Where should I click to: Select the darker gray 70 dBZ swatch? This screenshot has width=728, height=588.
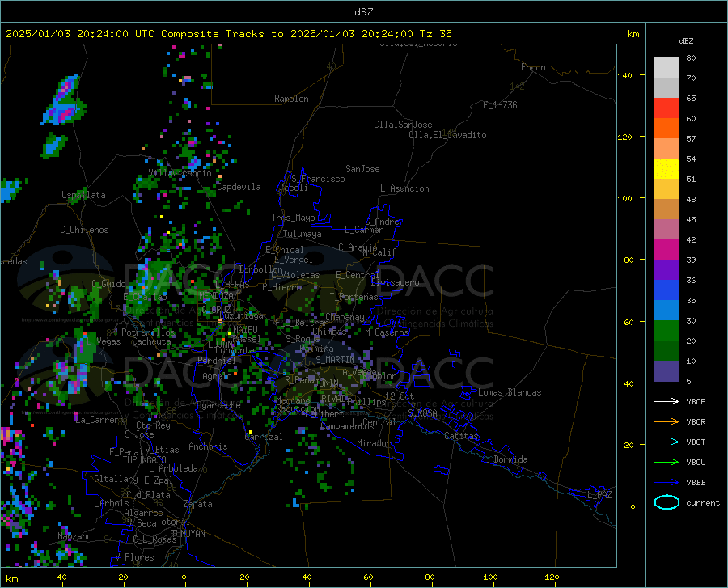pyautogui.click(x=667, y=87)
